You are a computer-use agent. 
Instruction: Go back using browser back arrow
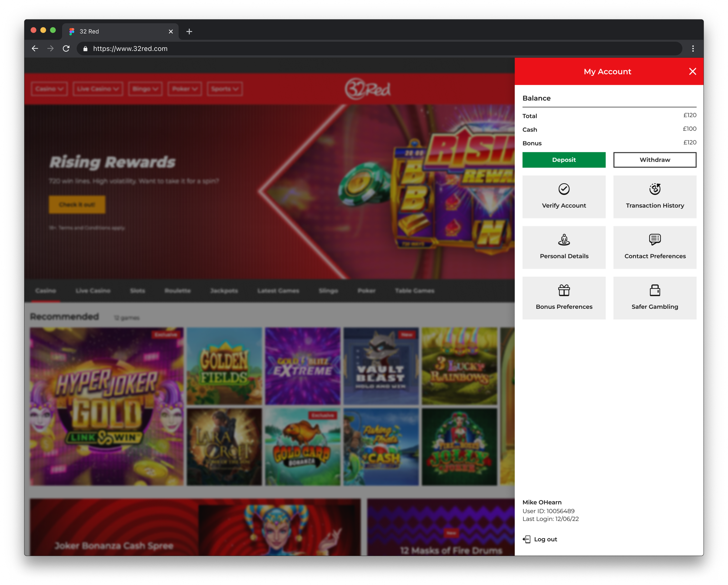[x=35, y=49]
